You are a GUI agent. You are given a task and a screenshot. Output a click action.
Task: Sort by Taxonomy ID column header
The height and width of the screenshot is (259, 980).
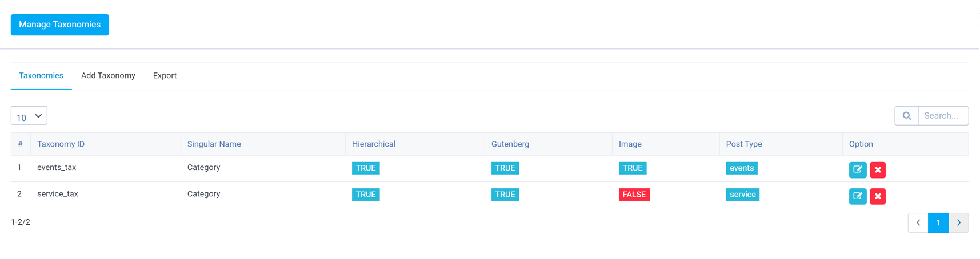61,144
